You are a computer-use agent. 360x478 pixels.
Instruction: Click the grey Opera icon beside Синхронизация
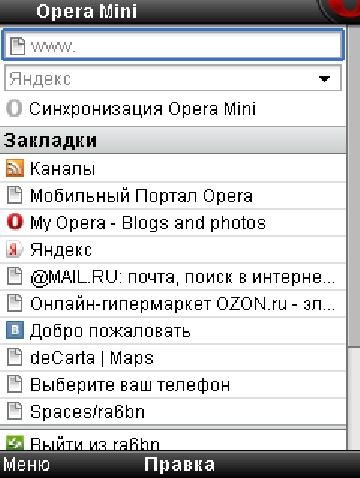pyautogui.click(x=14, y=109)
